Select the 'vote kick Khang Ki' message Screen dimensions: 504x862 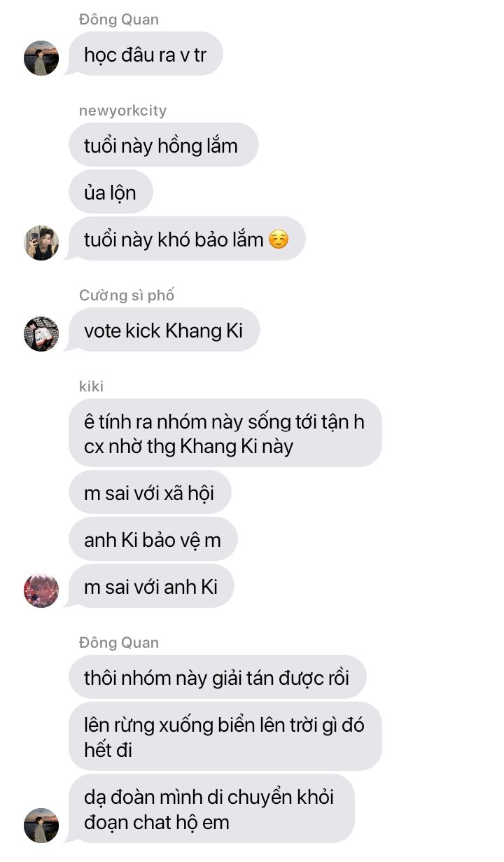(164, 329)
